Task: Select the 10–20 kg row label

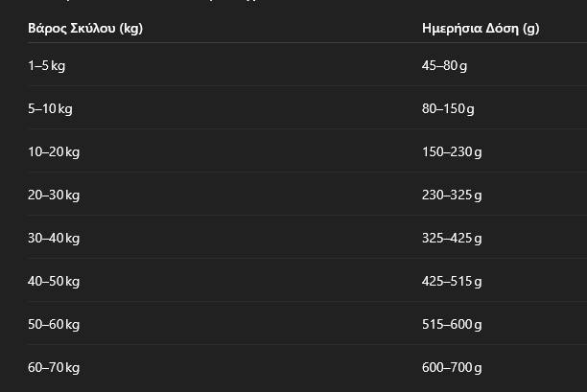Action: click(x=54, y=151)
